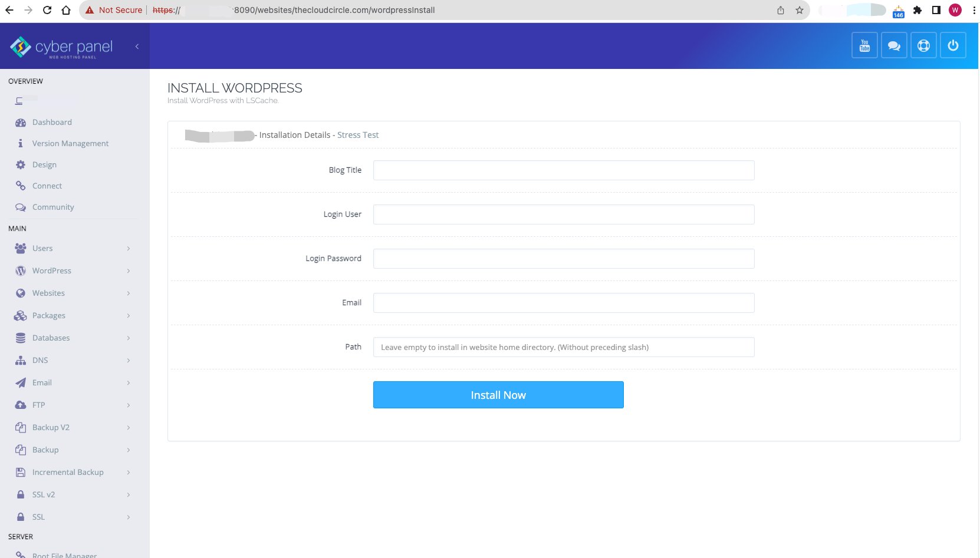Click the browser side panel icon

tap(936, 10)
